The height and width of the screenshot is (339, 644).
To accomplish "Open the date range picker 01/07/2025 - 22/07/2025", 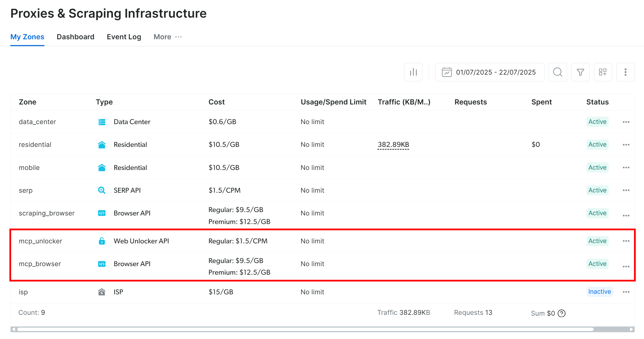I will (490, 72).
